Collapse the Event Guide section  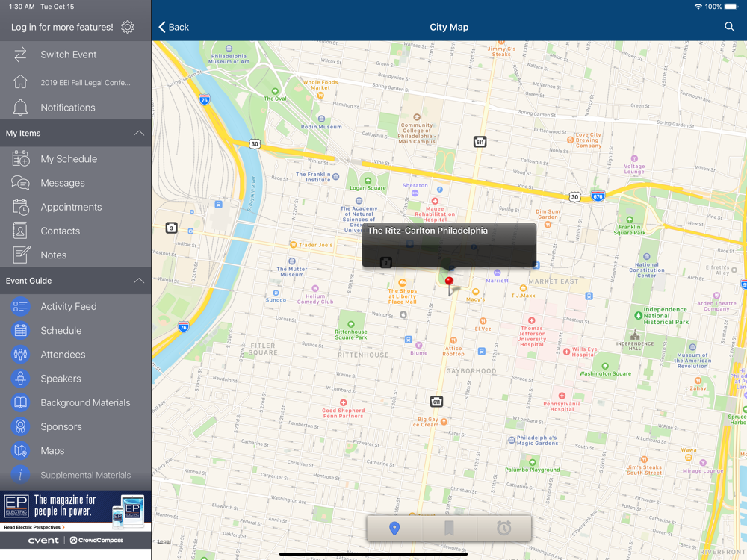pyautogui.click(x=139, y=281)
